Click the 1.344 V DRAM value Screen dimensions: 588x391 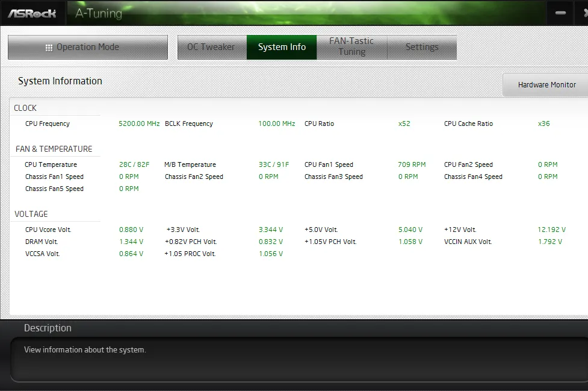coord(131,242)
